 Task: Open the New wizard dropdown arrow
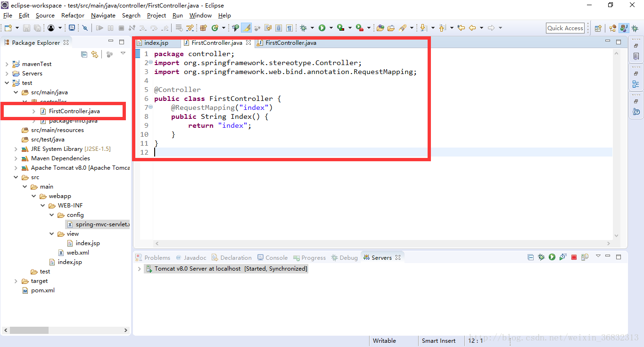point(17,28)
